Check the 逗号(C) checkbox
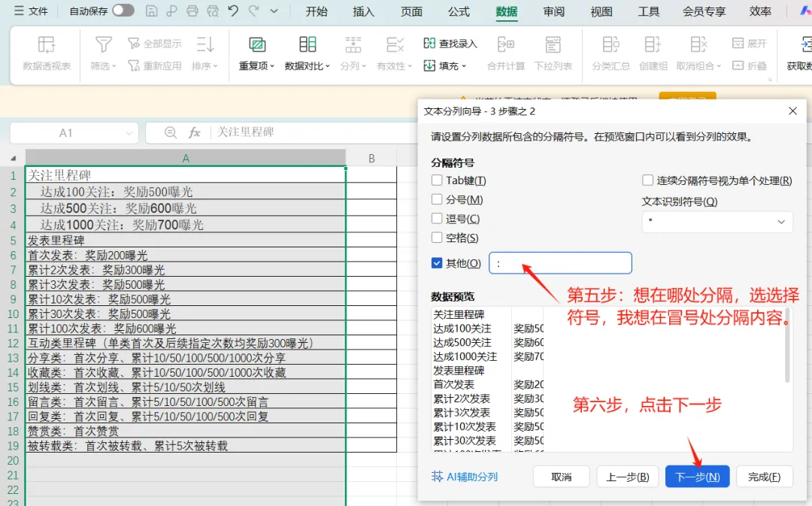Screen dimensions: 812x506 tap(437, 219)
